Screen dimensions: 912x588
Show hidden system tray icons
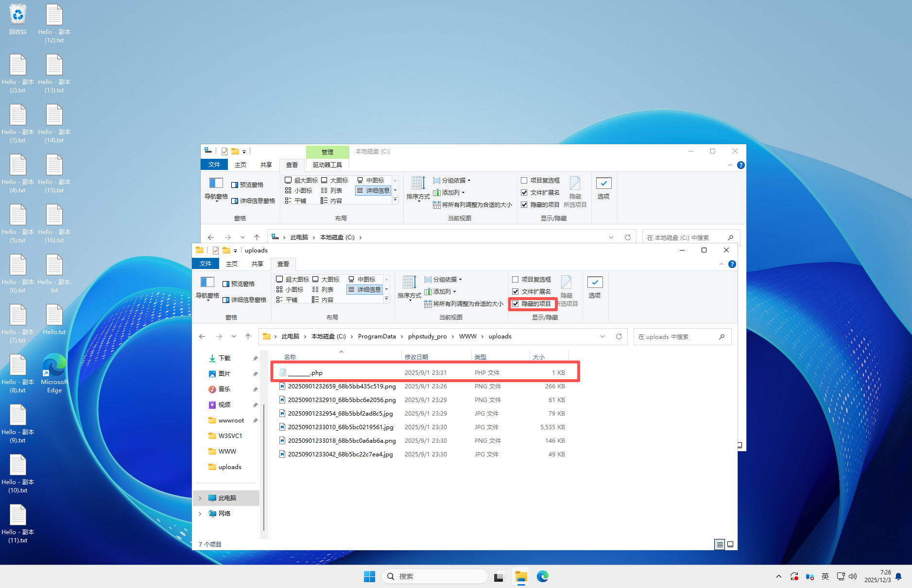click(779, 576)
